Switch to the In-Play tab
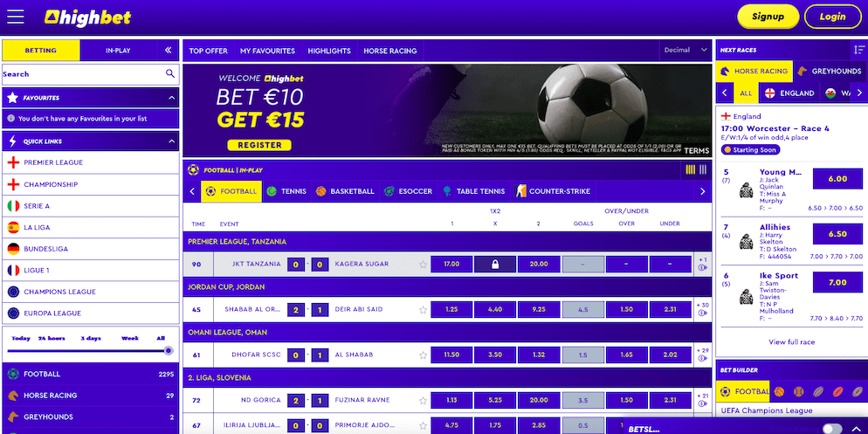The image size is (868, 434). point(118,51)
